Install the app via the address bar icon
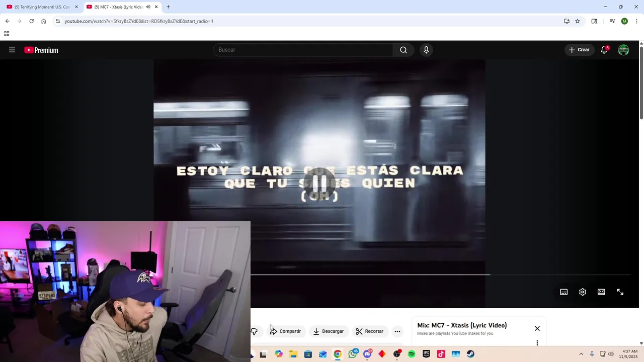Viewport: 644px width, 362px height. click(x=567, y=21)
